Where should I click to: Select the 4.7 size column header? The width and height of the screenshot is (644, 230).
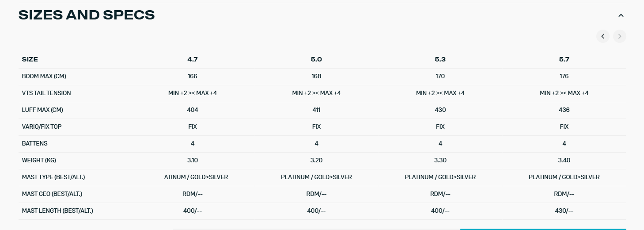click(x=193, y=59)
